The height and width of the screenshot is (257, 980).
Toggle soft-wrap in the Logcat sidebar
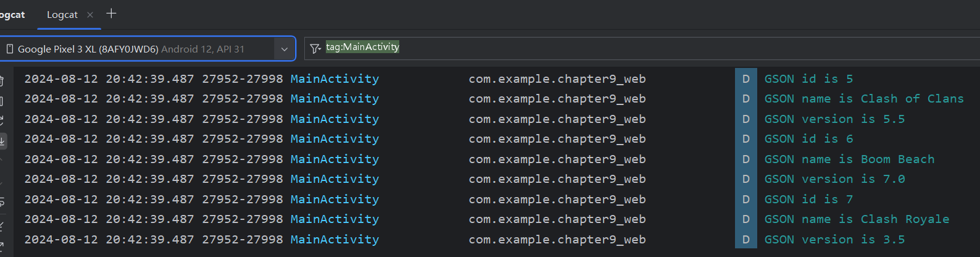click(2, 202)
